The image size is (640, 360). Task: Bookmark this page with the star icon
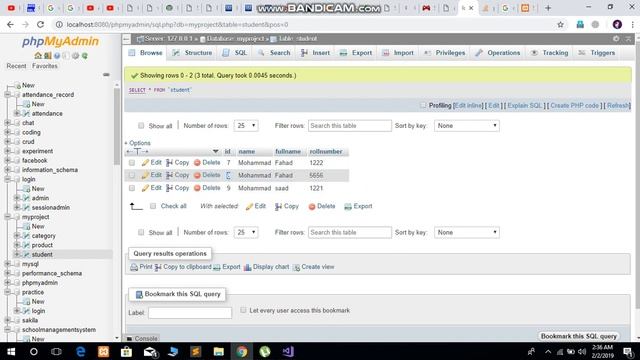560,24
